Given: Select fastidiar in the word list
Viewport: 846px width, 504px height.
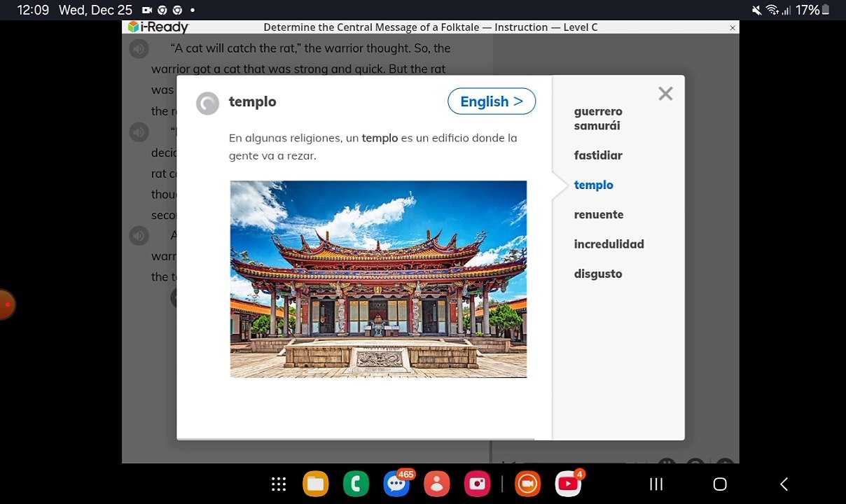Looking at the screenshot, I should [598, 155].
